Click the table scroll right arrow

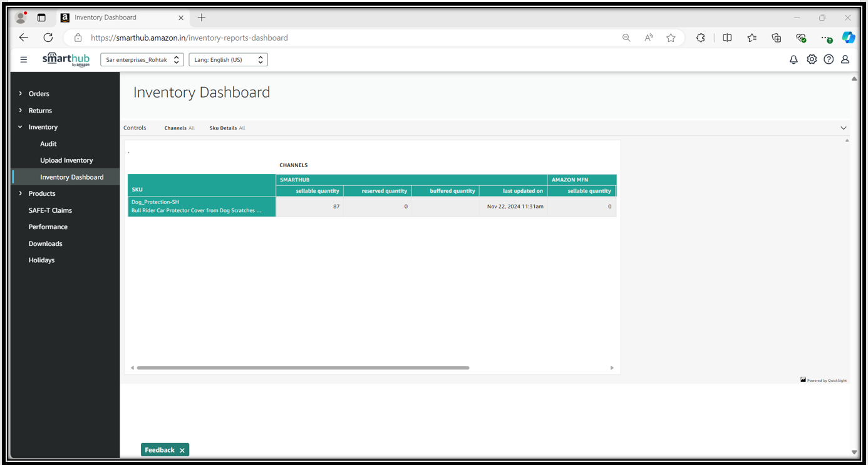pyautogui.click(x=612, y=368)
